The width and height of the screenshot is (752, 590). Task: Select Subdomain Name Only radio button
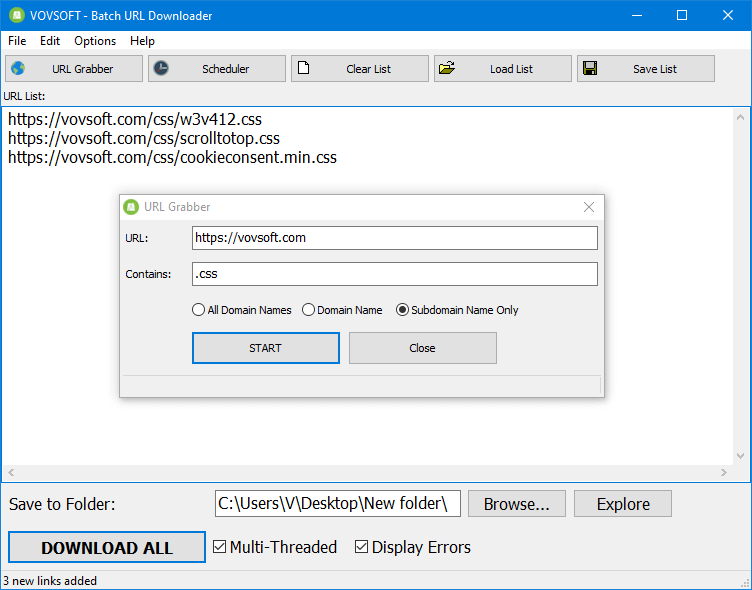(x=403, y=310)
